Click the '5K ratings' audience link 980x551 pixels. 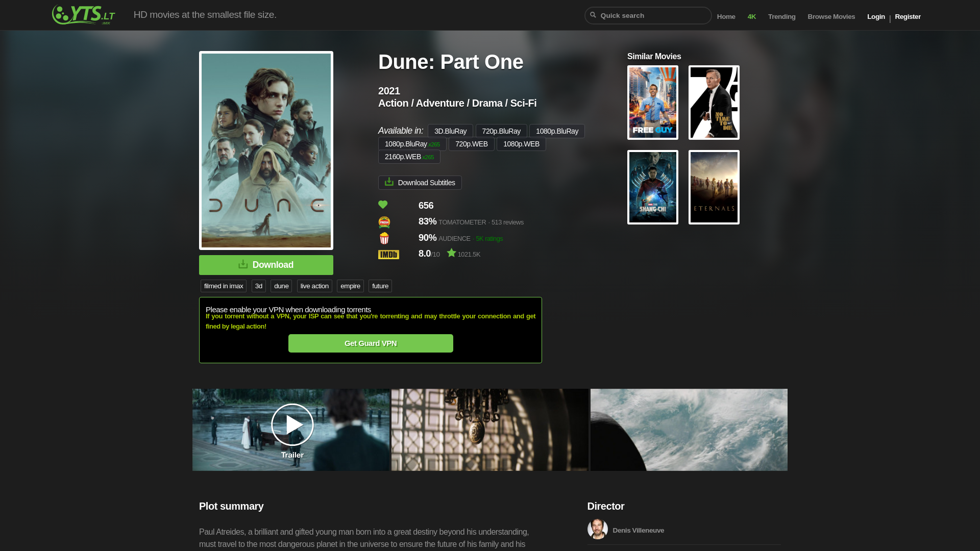pos(489,239)
